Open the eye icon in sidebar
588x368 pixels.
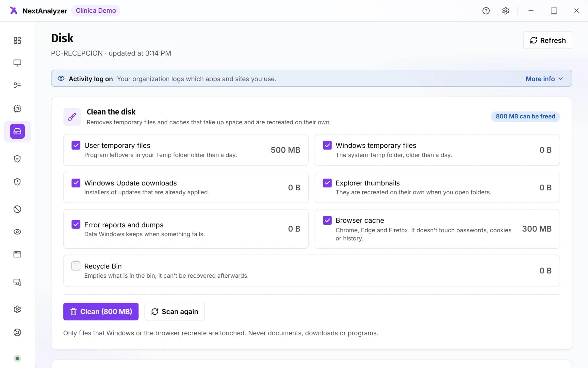pos(17,232)
